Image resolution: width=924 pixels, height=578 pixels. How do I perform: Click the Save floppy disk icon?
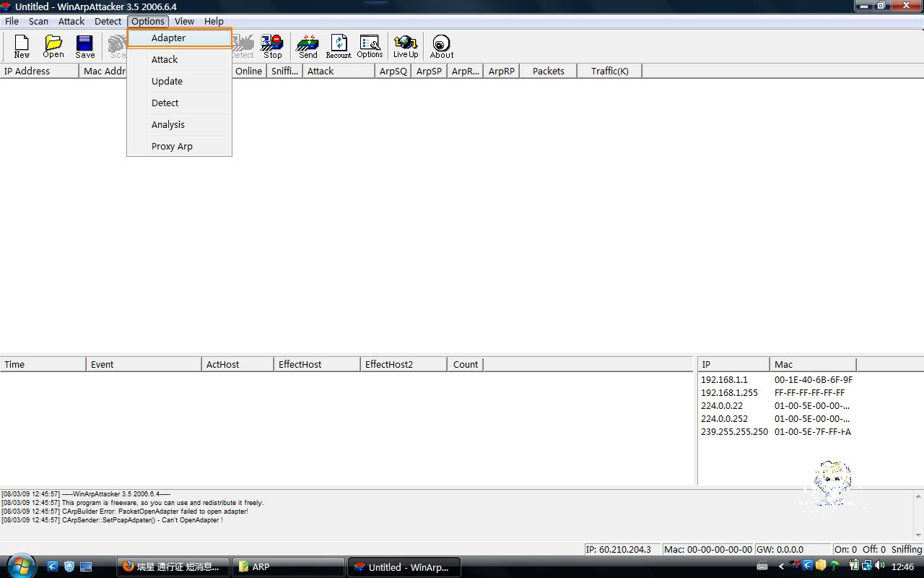point(84,46)
